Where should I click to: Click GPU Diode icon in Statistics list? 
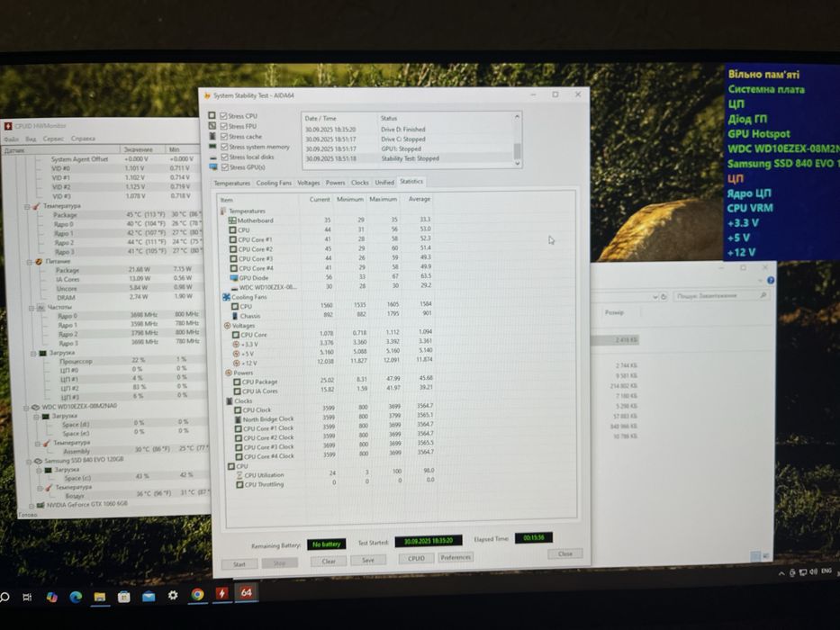pyautogui.click(x=233, y=278)
